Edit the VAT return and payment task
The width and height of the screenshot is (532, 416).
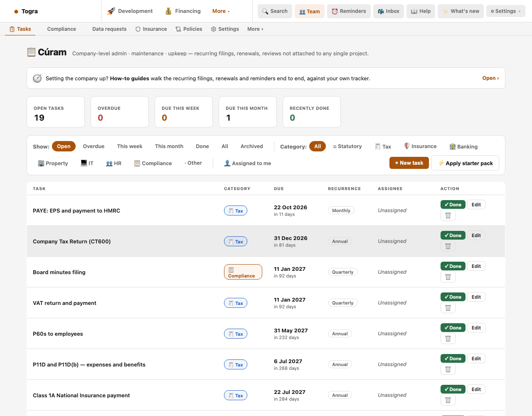[x=476, y=297]
